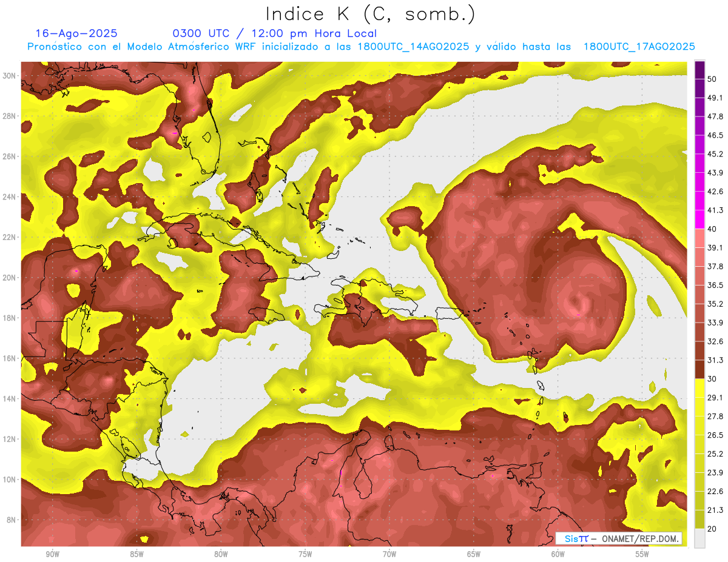Click the legend value 42.6

tap(715, 192)
